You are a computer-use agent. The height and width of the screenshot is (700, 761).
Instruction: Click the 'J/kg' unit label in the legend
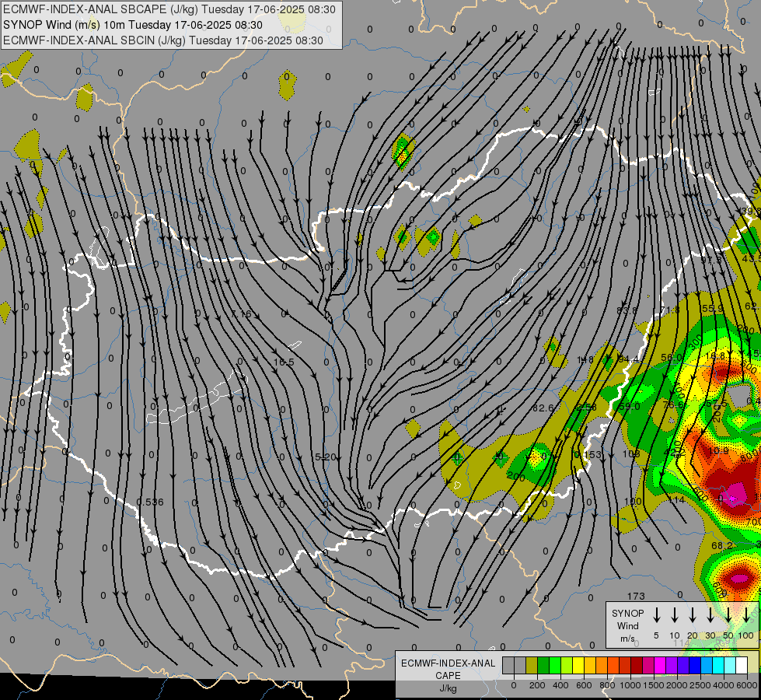pos(448,688)
